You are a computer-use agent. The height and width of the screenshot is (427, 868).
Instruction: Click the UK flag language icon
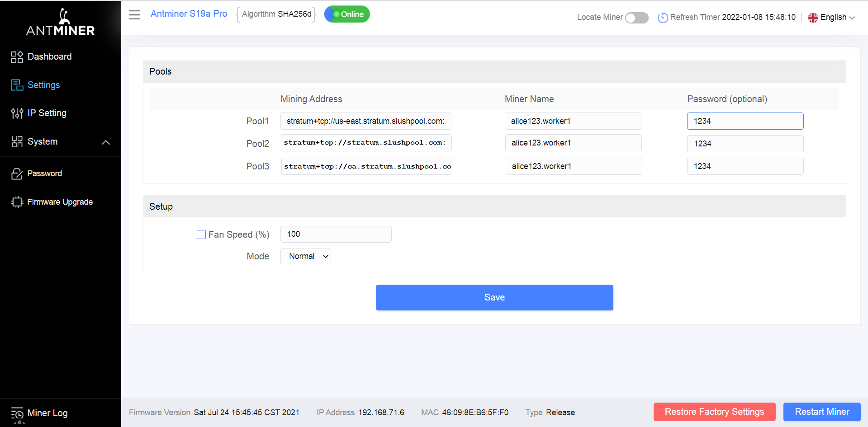tap(813, 18)
